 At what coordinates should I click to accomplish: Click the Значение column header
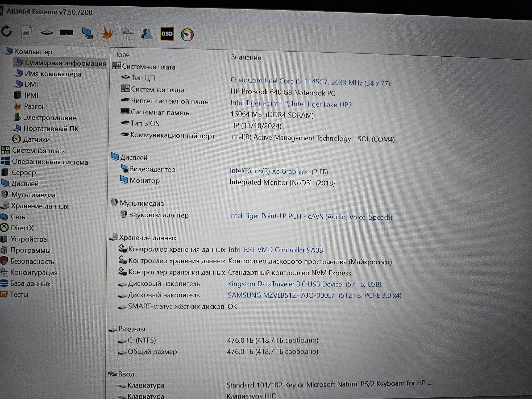(x=246, y=57)
